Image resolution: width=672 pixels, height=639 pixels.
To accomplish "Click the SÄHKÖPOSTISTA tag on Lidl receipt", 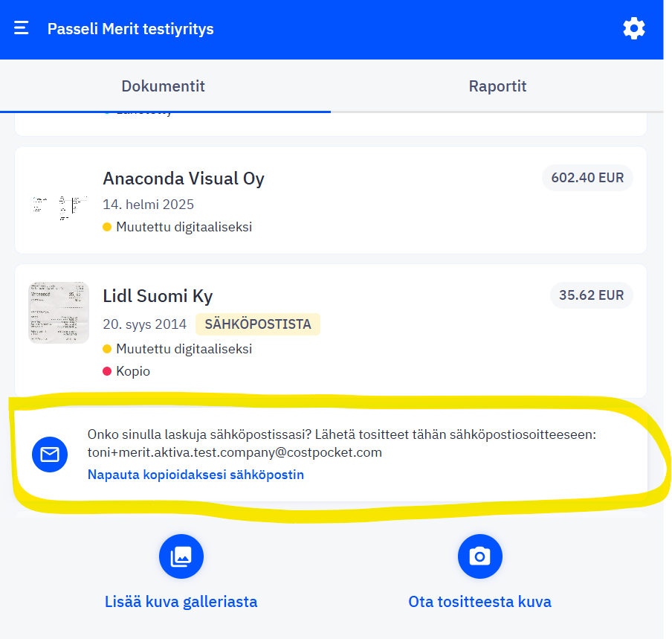I will (x=258, y=324).
